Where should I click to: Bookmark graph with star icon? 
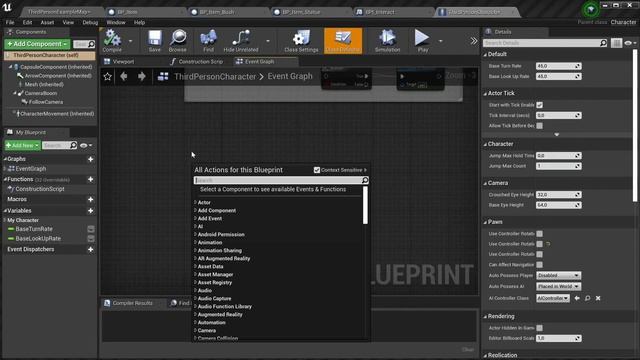[x=107, y=76]
